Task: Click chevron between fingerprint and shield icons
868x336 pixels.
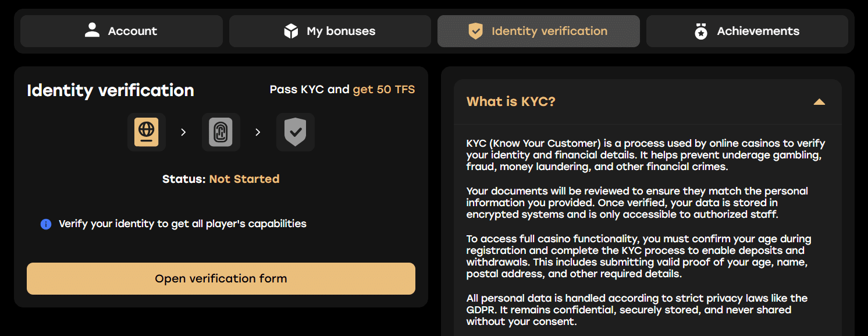Action: click(x=258, y=132)
